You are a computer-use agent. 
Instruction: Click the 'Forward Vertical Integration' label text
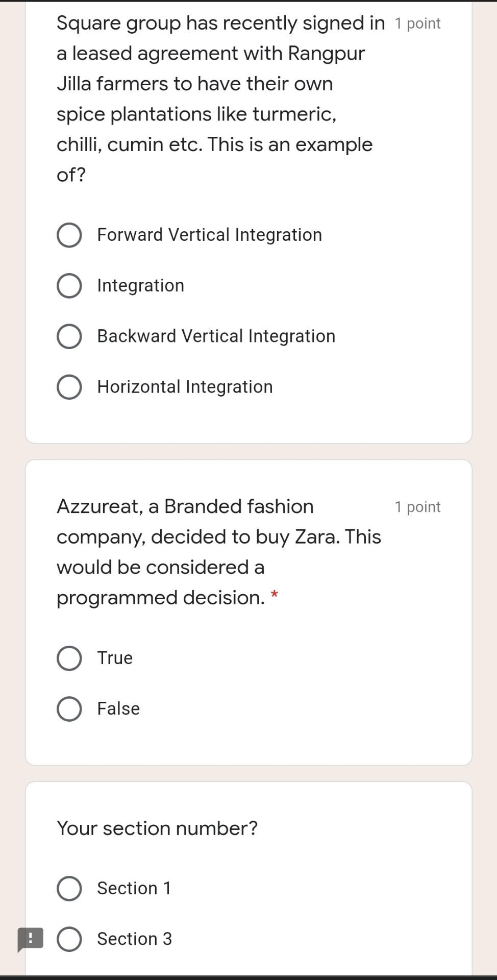[x=209, y=235]
